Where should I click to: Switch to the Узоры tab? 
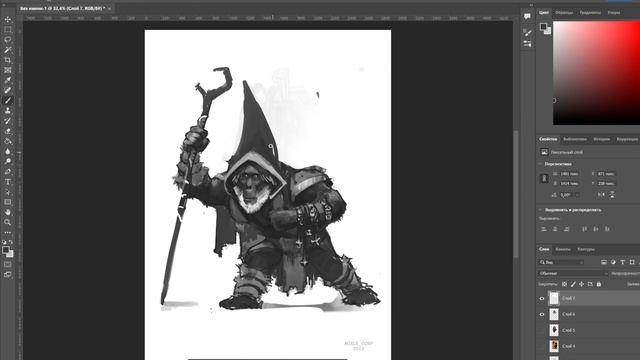click(613, 13)
